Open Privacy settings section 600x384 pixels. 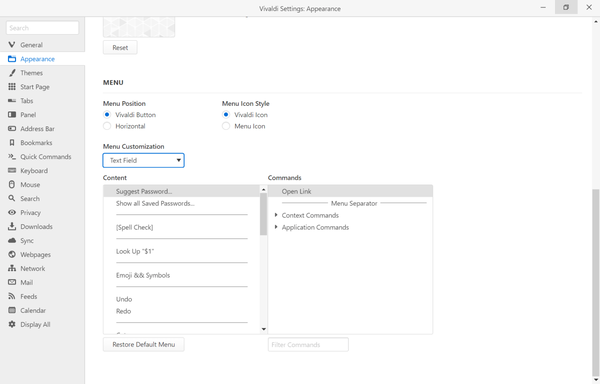pyautogui.click(x=42, y=212)
